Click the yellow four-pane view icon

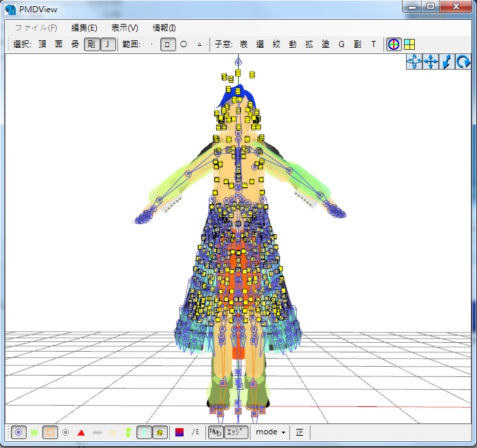point(409,44)
